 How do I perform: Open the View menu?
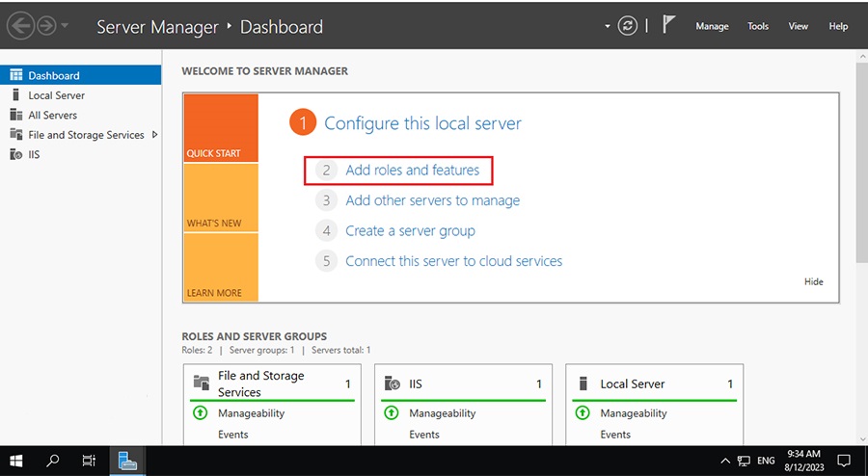[798, 26]
